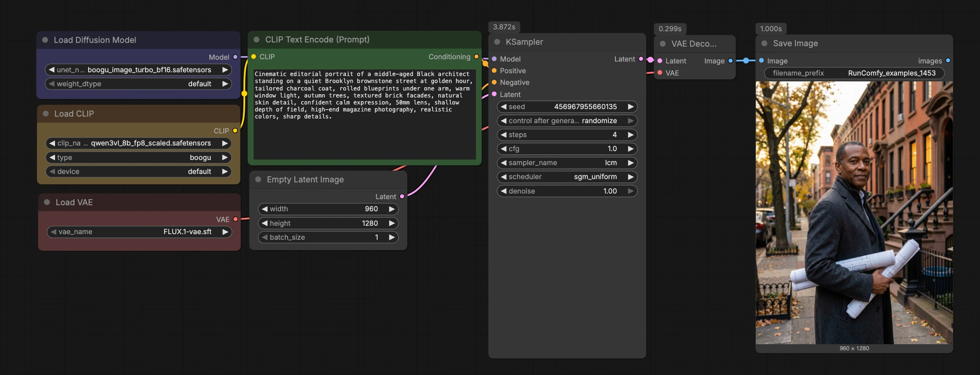Open the clip_name dropdown
The height and width of the screenshot is (375, 980).
pyautogui.click(x=138, y=143)
